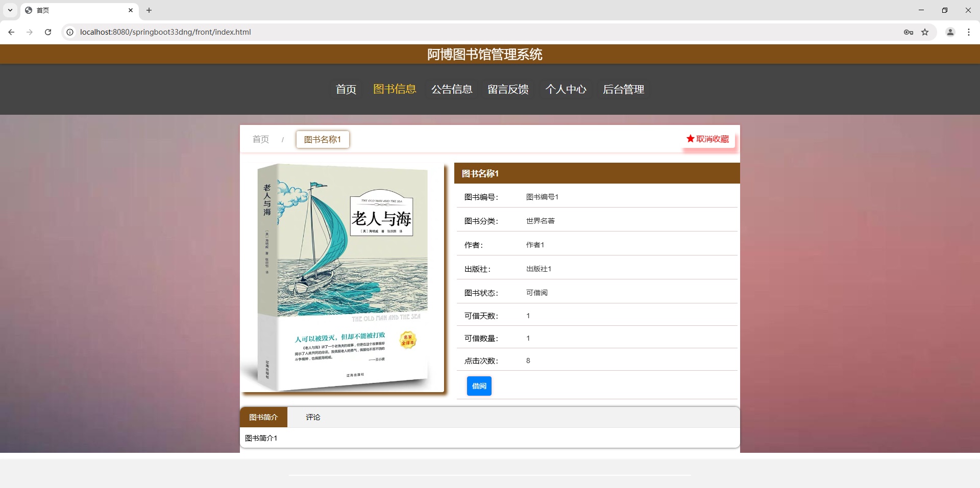This screenshot has height=488, width=980.
Task: Click the browser back arrow
Action: coord(11,32)
